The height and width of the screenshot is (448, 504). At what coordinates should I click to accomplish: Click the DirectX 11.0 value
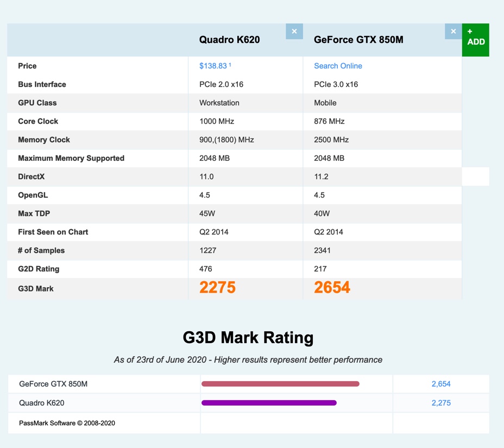point(206,177)
